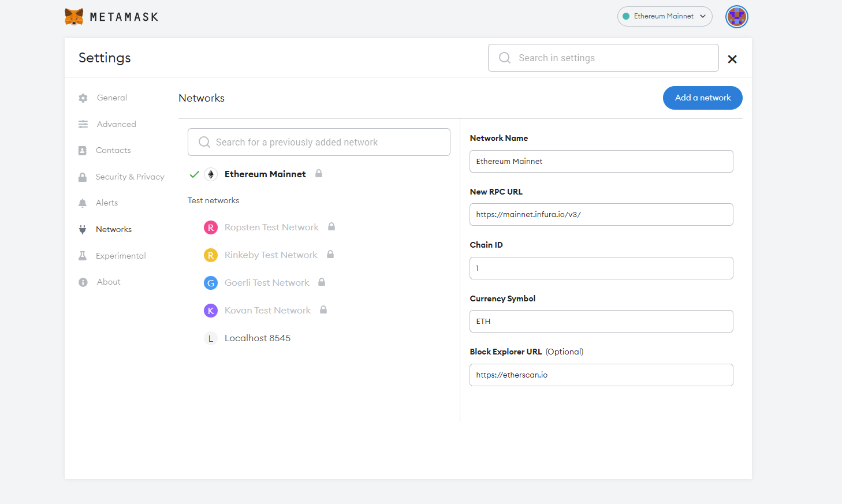Open the Alerts settings tab

[107, 203]
